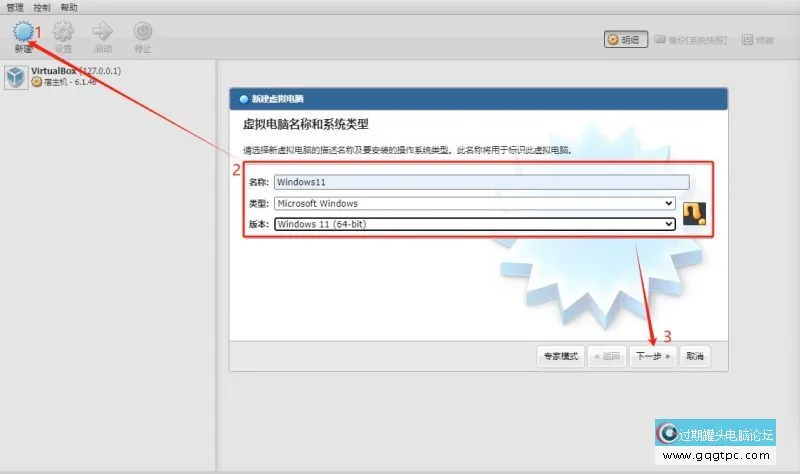
Task: Open the 类型 dropdown showing Microsoft Windows
Action: 475,203
